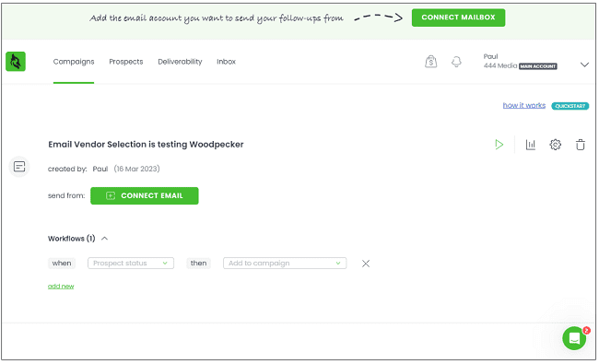The height and width of the screenshot is (364, 599).
Task: Click the Connect Email button
Action: pos(145,196)
